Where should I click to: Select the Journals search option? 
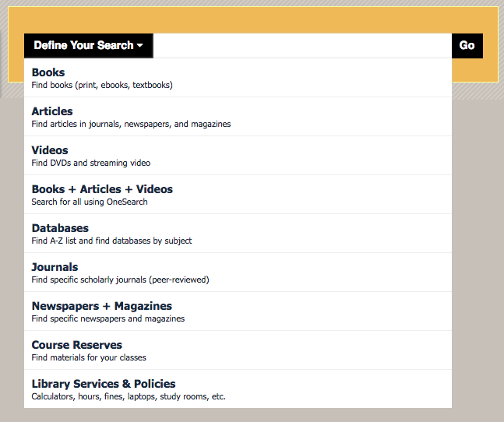click(238, 273)
